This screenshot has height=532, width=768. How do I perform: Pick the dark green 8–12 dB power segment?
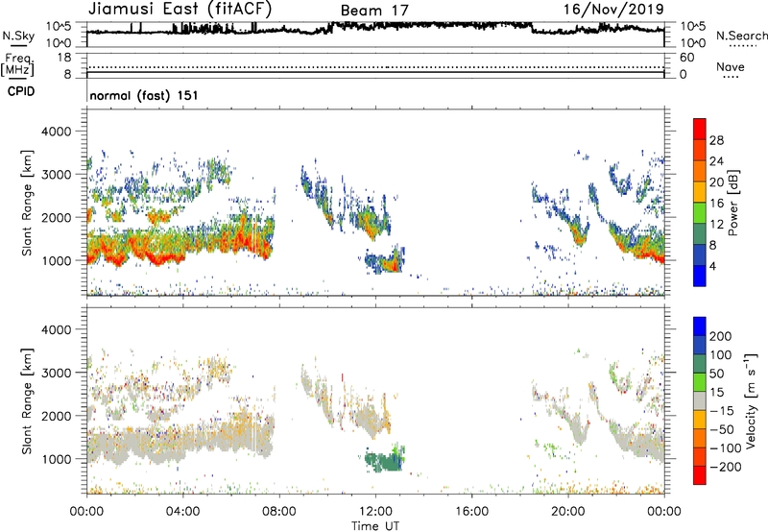(700, 234)
